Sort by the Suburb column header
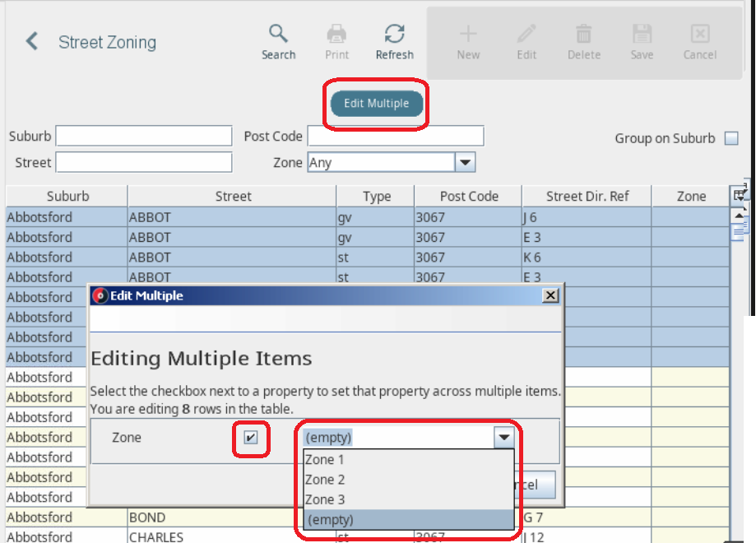 coord(67,197)
